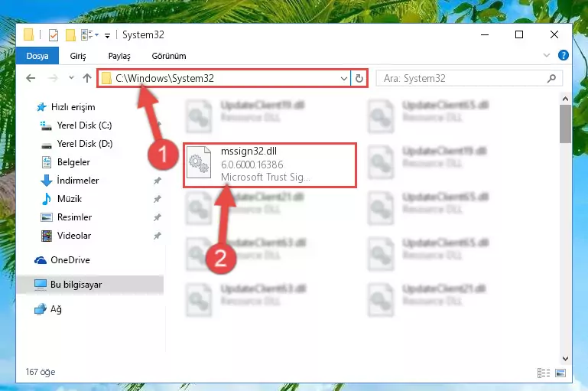Click the scrollbar up arrow in file list

pyautogui.click(x=565, y=99)
